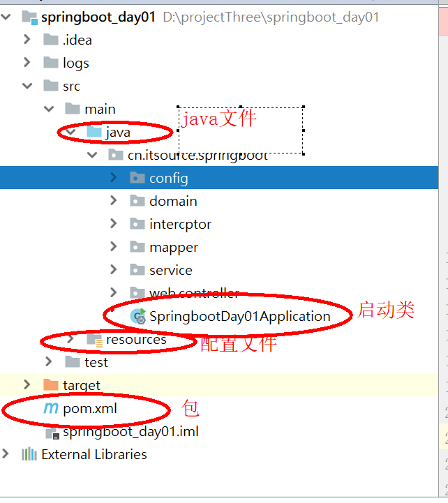The height and width of the screenshot is (503, 448).
Task: Select the resources folder label
Action: tap(136, 340)
